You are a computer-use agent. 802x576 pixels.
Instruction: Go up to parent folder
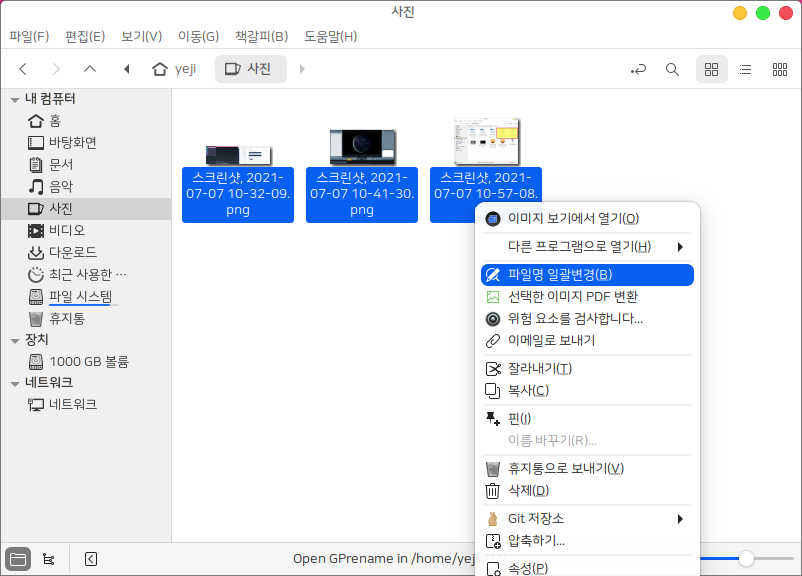tap(90, 69)
